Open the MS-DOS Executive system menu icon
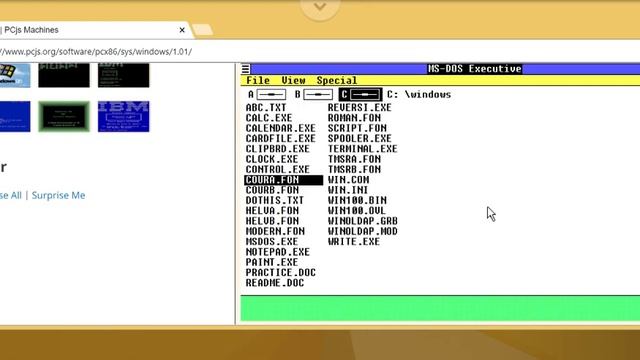Screen dimensions: 640x360 coord(245,69)
